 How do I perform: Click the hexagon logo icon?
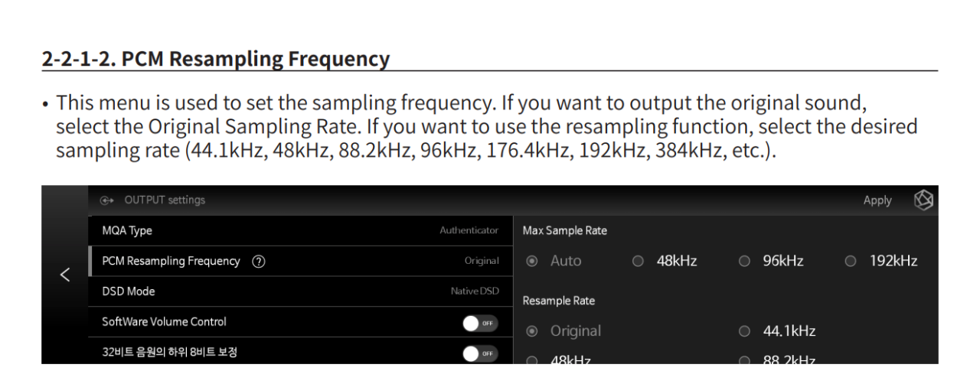[923, 200]
